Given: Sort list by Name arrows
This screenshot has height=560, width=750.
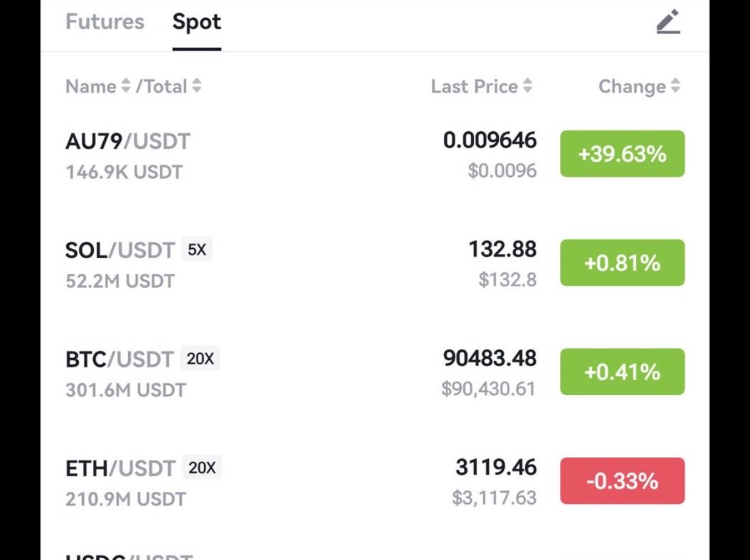Looking at the screenshot, I should tap(126, 86).
